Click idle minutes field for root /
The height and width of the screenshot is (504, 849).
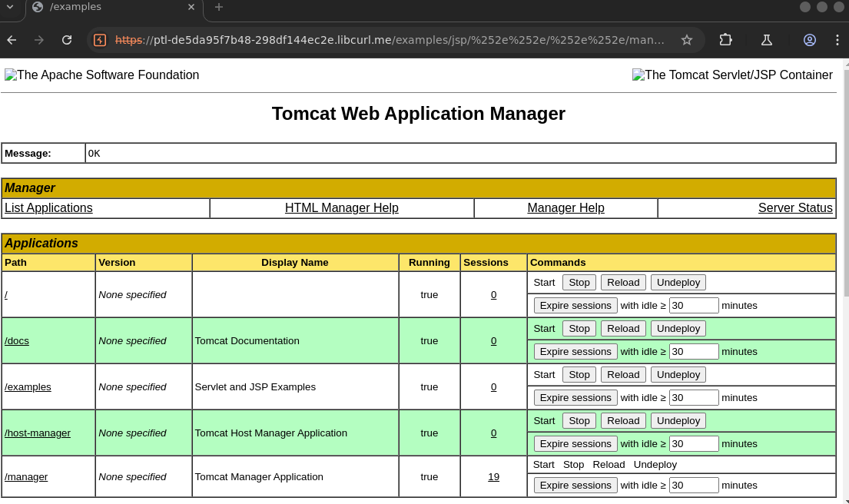[x=694, y=305]
